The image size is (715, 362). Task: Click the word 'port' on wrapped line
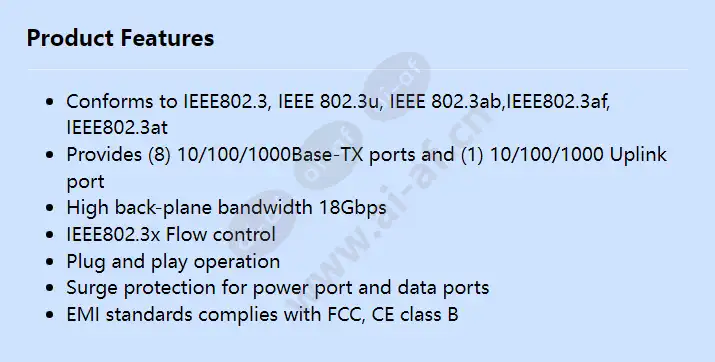85,182
